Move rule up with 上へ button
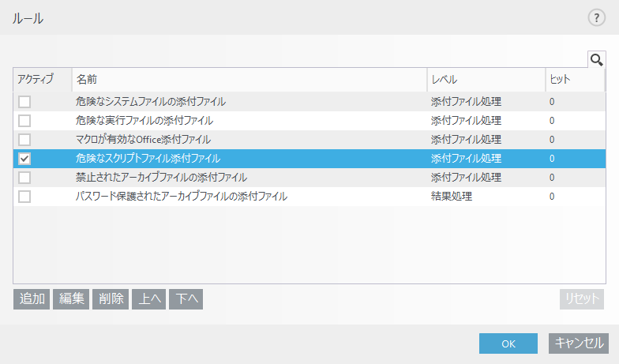 point(148,298)
